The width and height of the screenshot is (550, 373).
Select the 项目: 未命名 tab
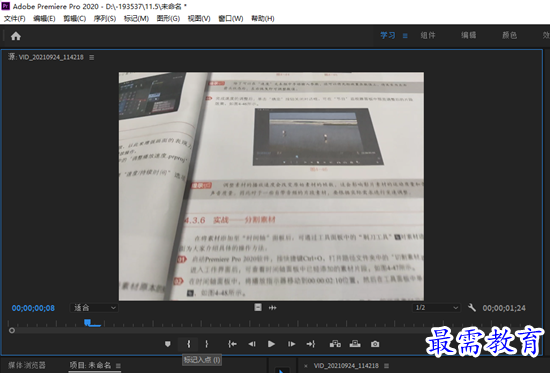tap(90, 365)
